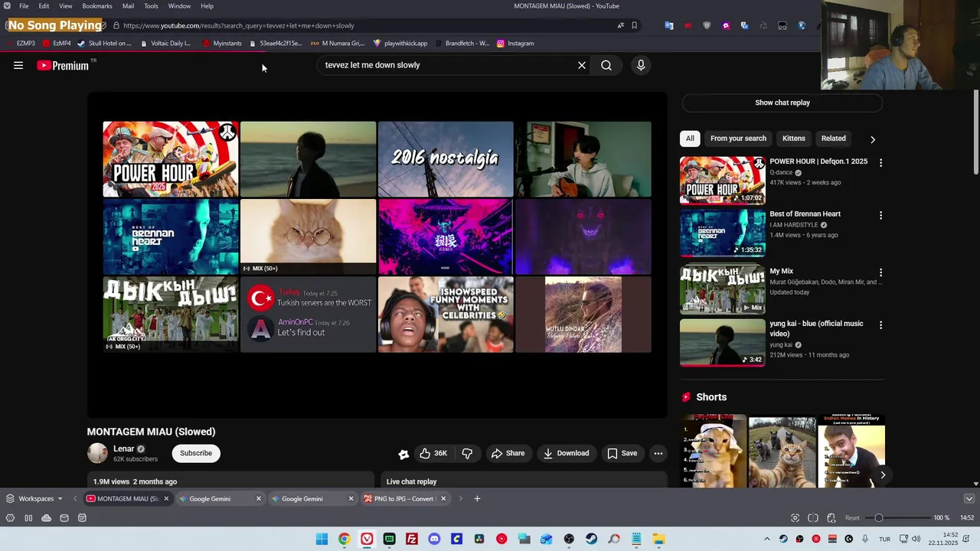The image size is (980, 551).
Task: Open the 2016 nostalgia endscreen video
Action: click(x=446, y=159)
